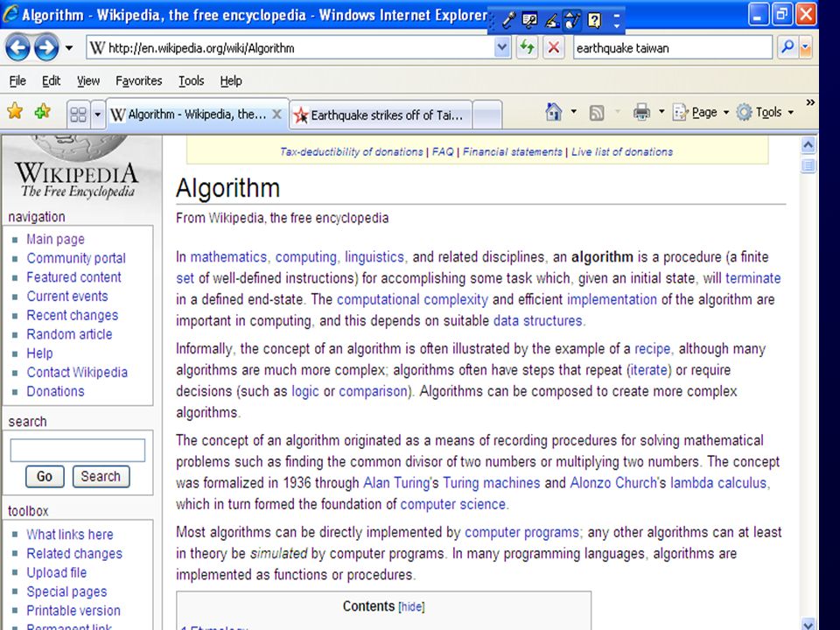Click the Wikipedia globe logo
This screenshot has width=840, height=630.
point(78,167)
